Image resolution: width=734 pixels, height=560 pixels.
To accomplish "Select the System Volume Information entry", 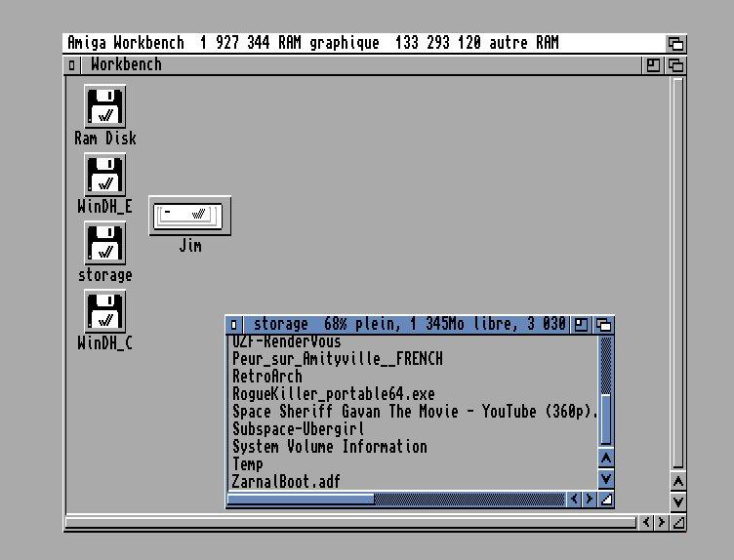I will pos(330,446).
